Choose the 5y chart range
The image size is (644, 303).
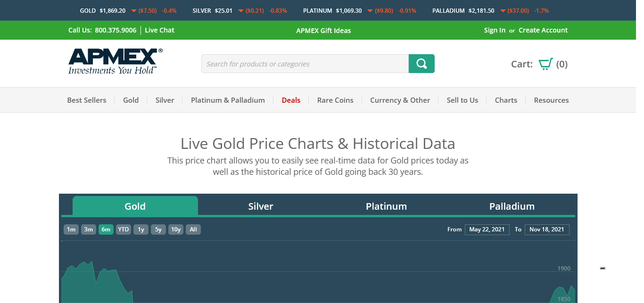tap(158, 229)
